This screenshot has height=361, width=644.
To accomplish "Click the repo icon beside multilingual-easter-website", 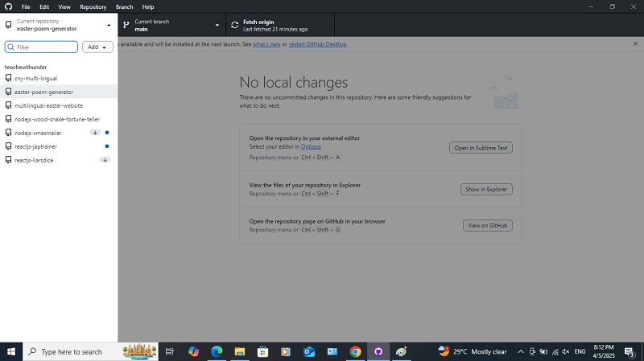I will (8, 105).
